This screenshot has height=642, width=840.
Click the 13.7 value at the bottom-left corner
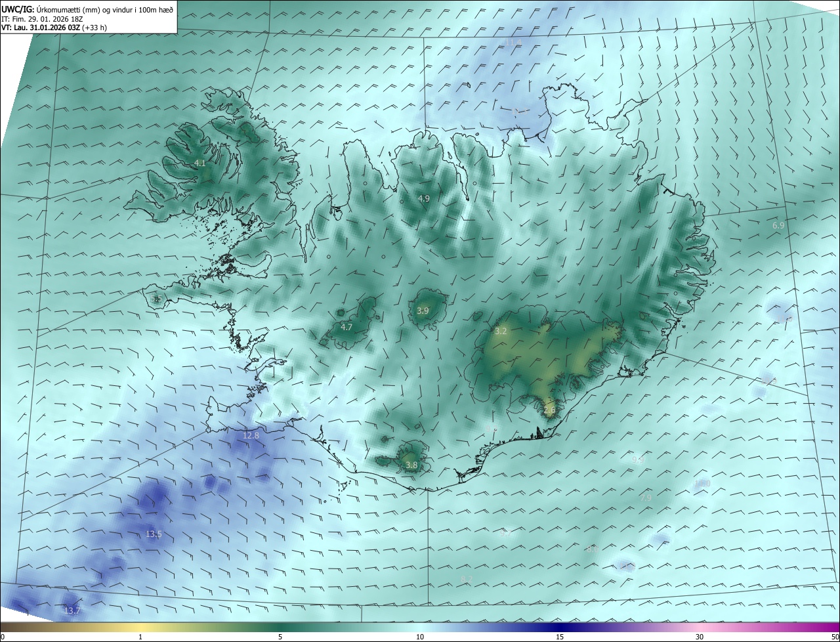(x=72, y=610)
